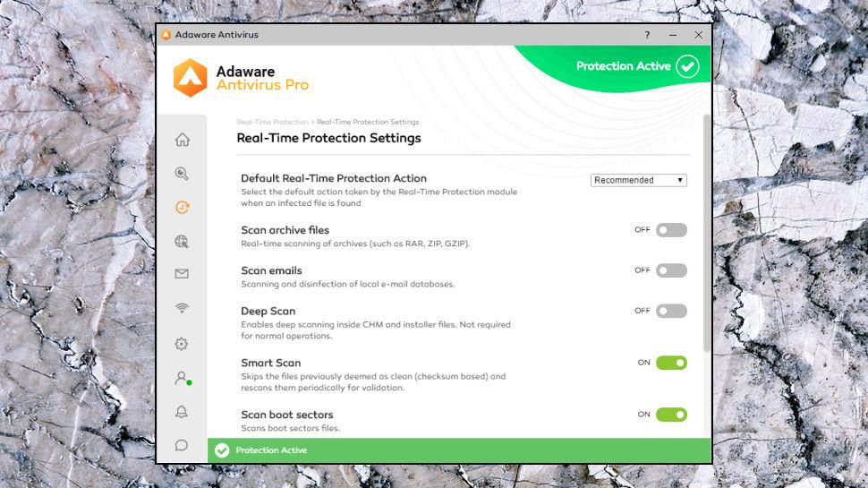The image size is (868, 488).
Task: Go back via Real-Time Protection breadcrumb
Action: [272, 122]
